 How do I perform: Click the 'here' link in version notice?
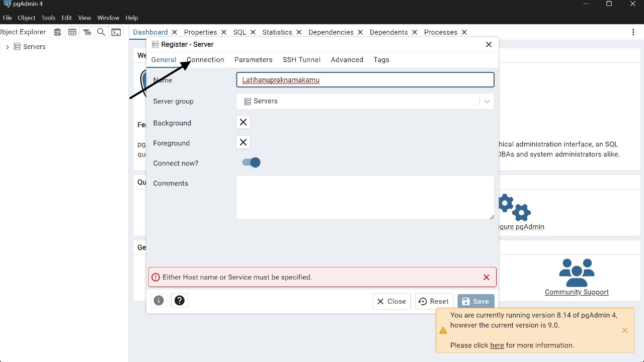(497, 345)
